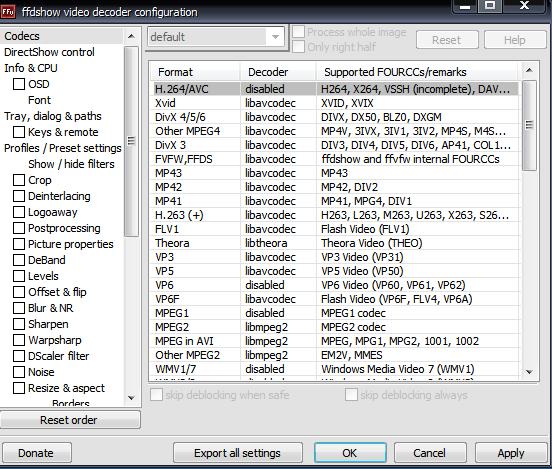Enable the Blur & NR checkbox
The height and width of the screenshot is (469, 552).
click(19, 308)
